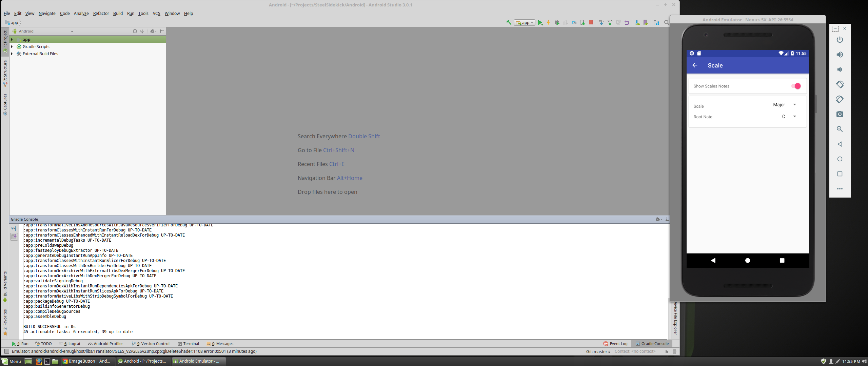Open the Profile app gauge icon
868x366 pixels.
pyautogui.click(x=574, y=22)
